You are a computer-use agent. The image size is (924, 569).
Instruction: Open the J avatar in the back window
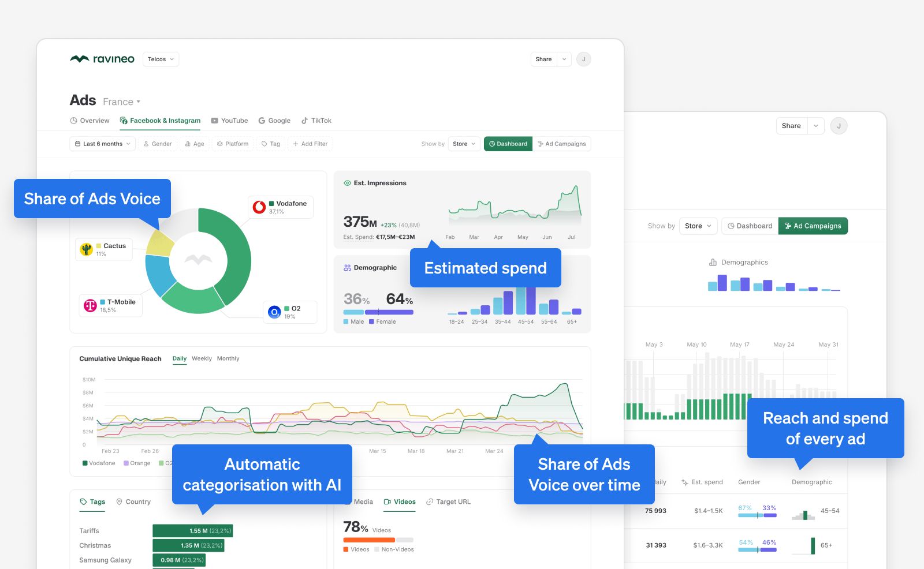839,126
